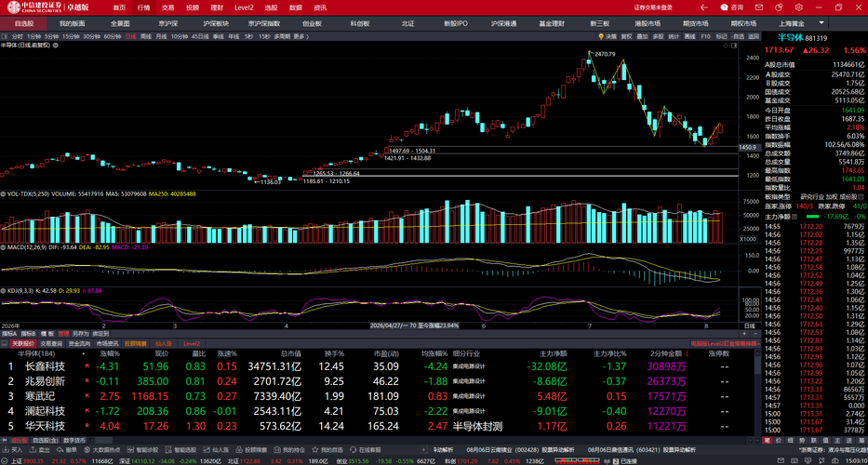Viewport: 868px width, 465px height.
Task: Open 我的持仓 in bottom toolbar
Action: 289,451
